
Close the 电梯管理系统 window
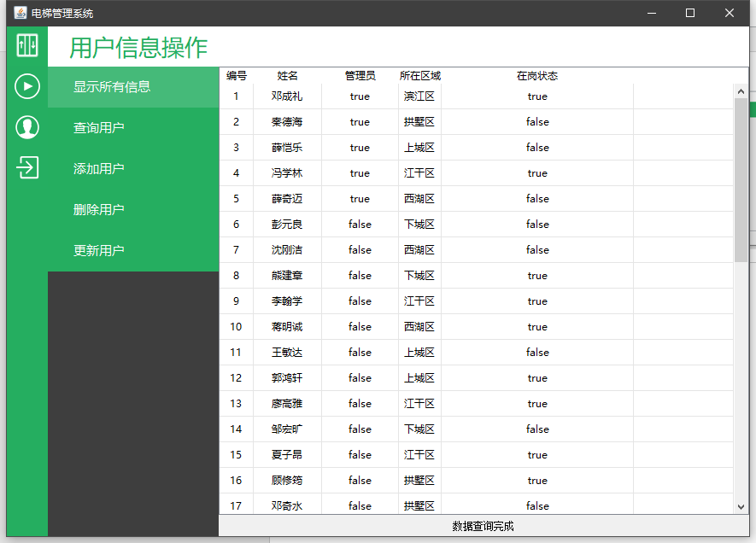pos(729,13)
